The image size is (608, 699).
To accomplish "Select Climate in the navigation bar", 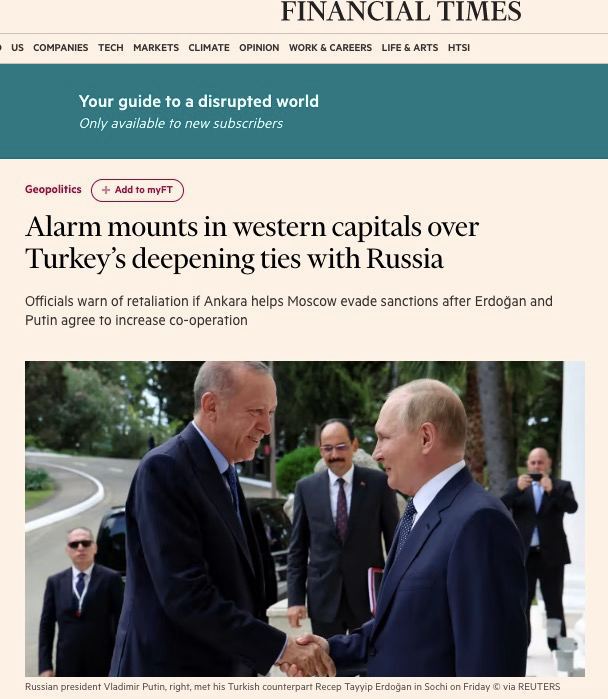I will pos(209,48).
